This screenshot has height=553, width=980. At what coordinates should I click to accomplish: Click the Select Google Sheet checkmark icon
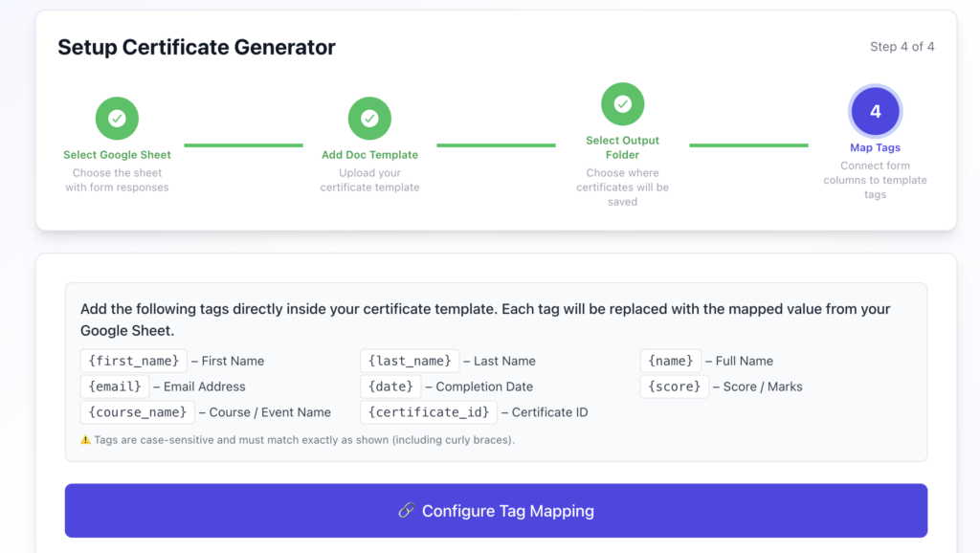click(117, 119)
